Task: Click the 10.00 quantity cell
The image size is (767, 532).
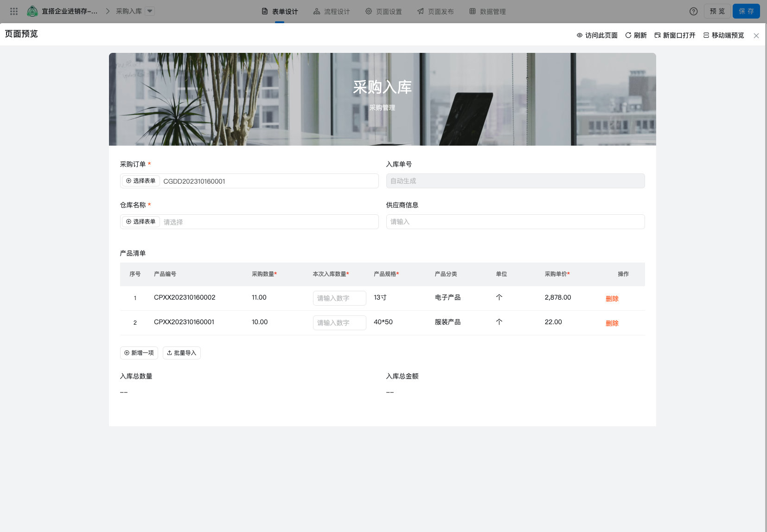Action: pos(260,322)
